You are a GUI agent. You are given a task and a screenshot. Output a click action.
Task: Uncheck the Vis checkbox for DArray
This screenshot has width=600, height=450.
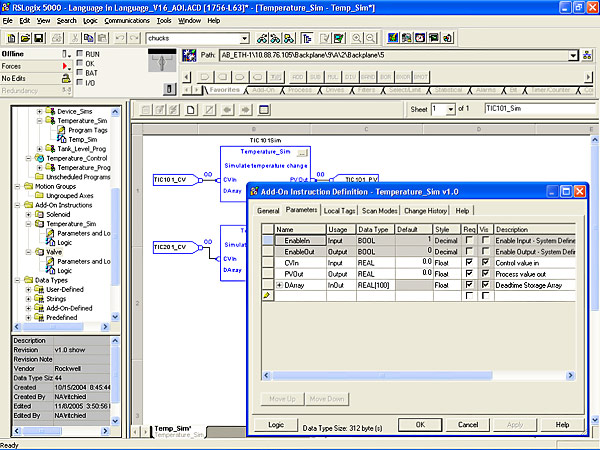tap(485, 285)
